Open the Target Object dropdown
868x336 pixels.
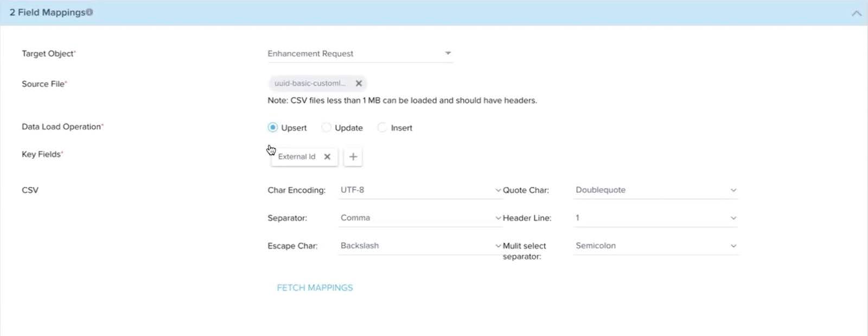click(x=360, y=53)
